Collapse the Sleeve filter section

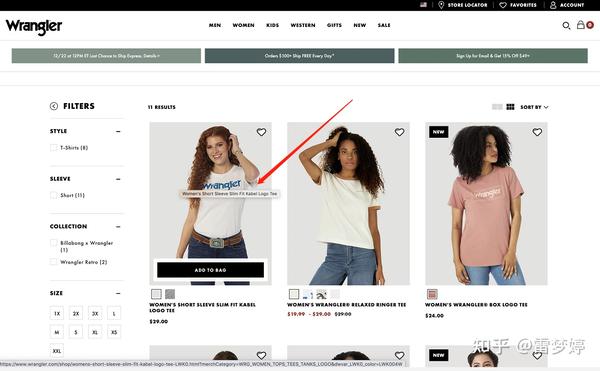click(118, 179)
